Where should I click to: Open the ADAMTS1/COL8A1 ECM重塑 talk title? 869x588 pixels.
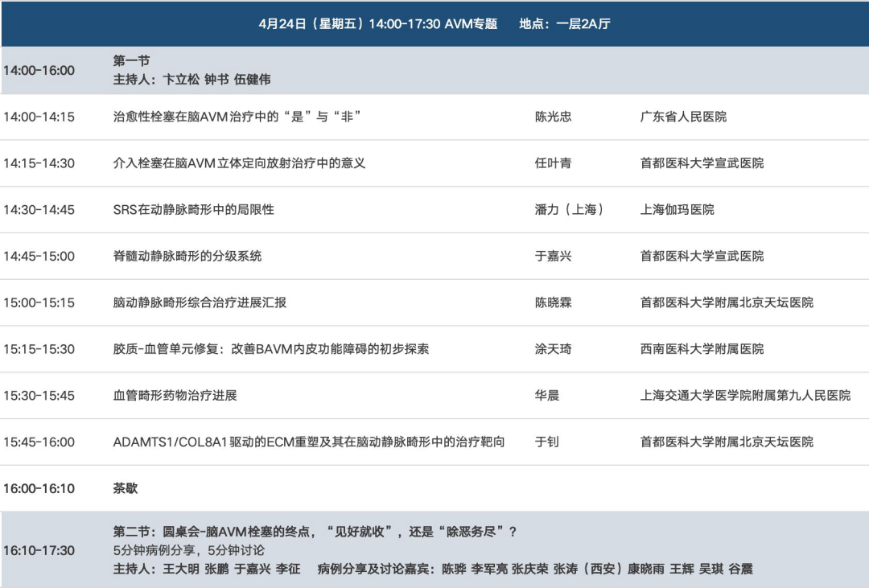[x=308, y=442]
